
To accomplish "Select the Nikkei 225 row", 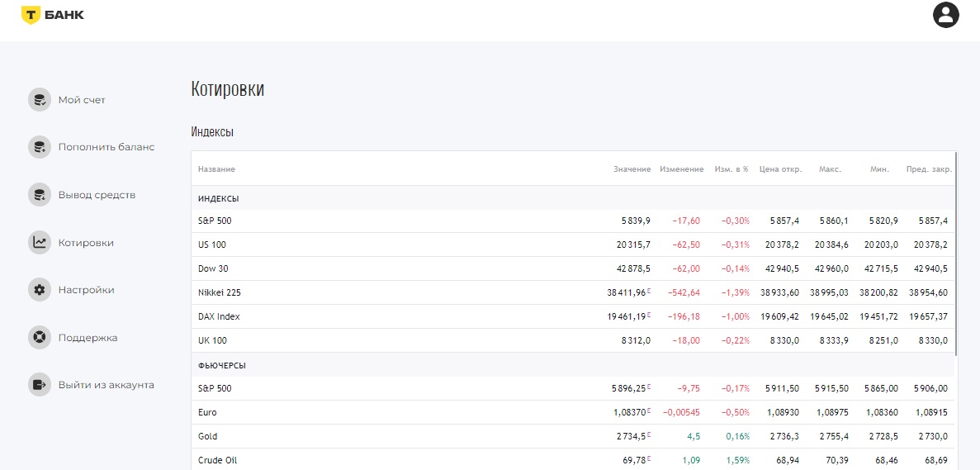I will 220,292.
